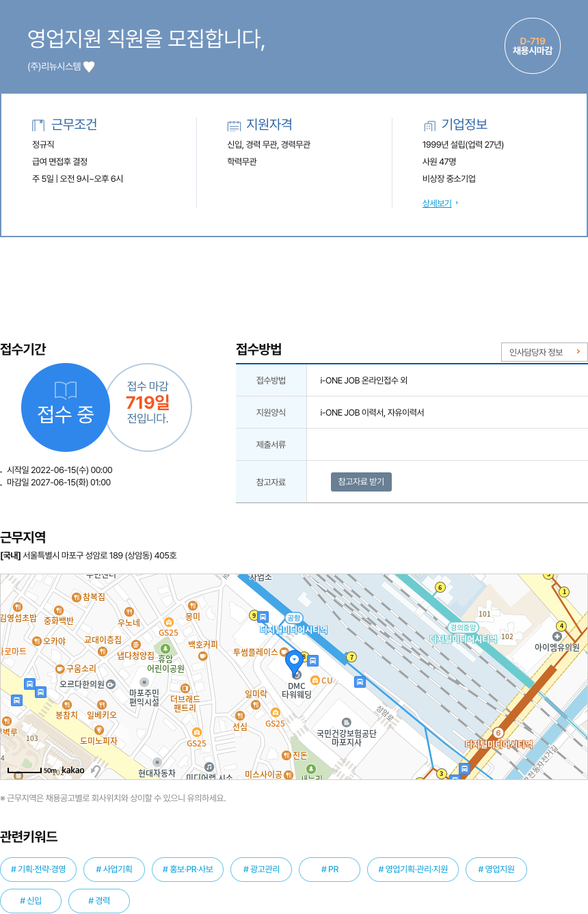Select the 투썸플레이스 cafe marker

pos(283,652)
